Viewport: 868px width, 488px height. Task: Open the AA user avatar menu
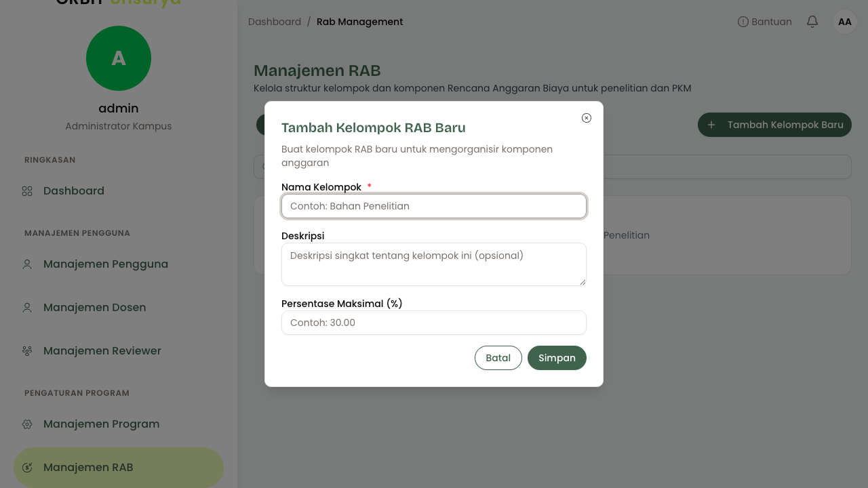pos(845,22)
